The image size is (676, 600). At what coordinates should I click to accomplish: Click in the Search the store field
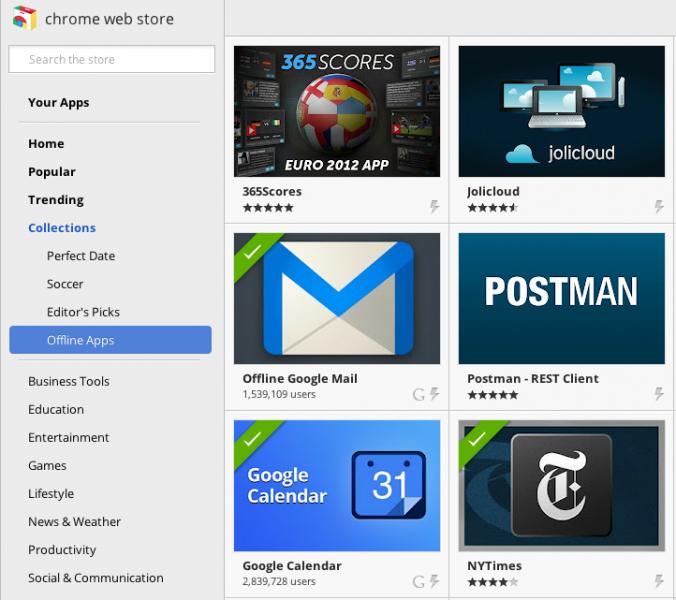click(112, 60)
